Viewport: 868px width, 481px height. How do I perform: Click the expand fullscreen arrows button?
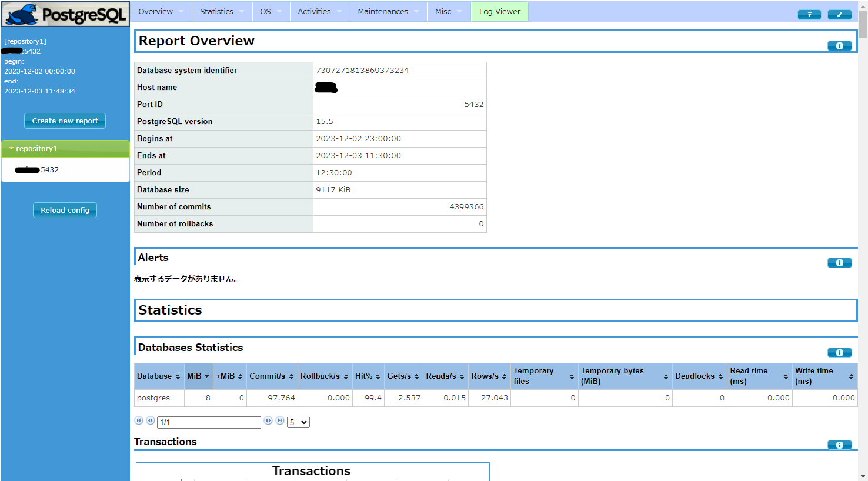coord(839,15)
